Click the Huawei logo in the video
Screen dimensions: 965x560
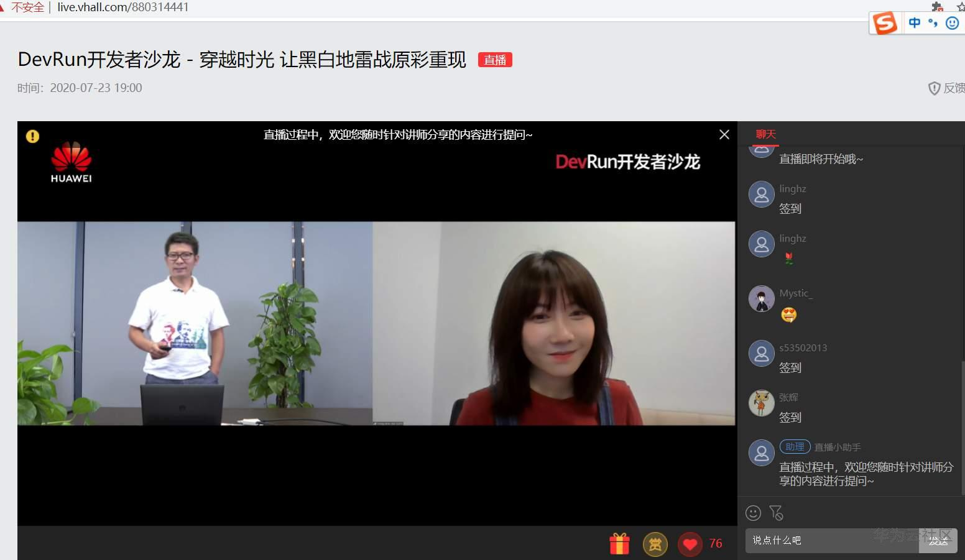[71, 162]
